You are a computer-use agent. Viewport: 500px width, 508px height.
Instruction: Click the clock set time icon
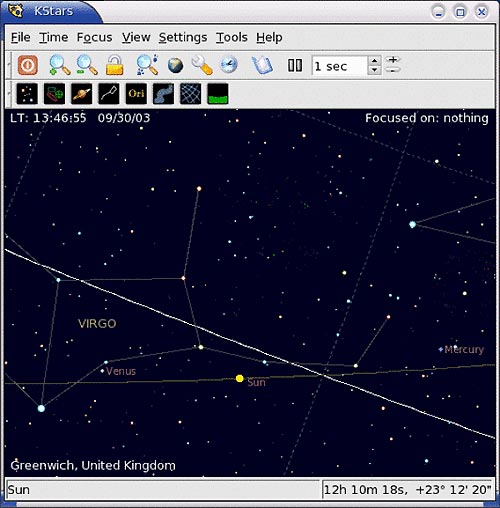(229, 65)
